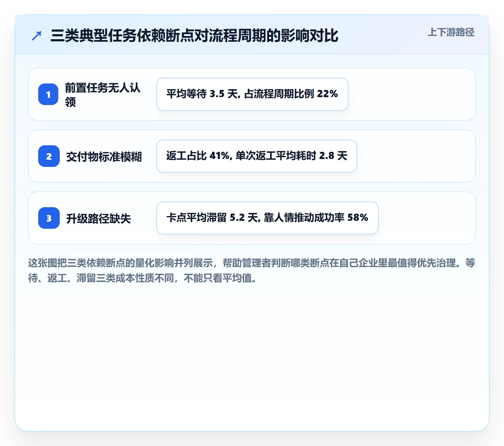Click the number 2 badge for 交付物标准模糊
The image size is (504, 446).
(x=49, y=156)
